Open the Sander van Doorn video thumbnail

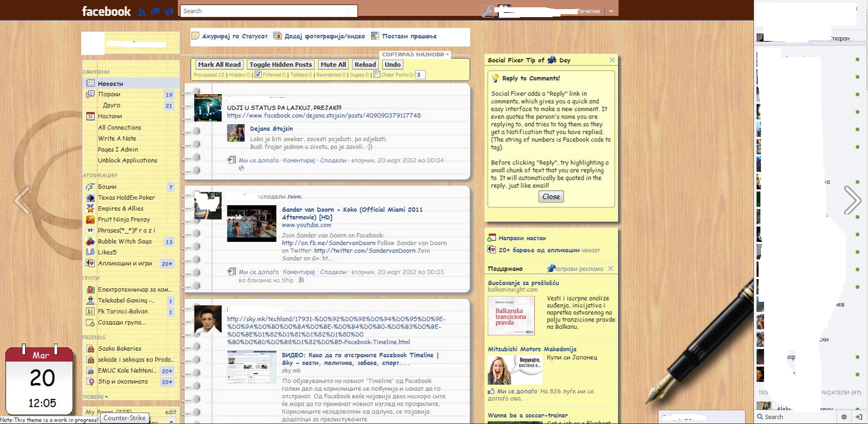(x=252, y=224)
